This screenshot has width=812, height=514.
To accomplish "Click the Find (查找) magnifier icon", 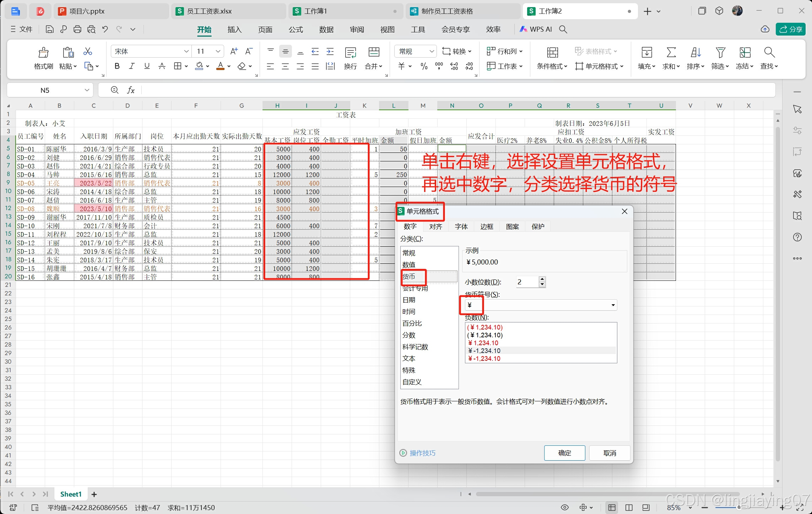I will [769, 53].
